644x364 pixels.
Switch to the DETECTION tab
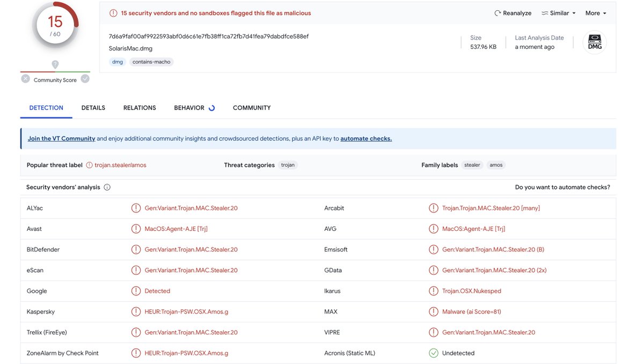point(46,108)
